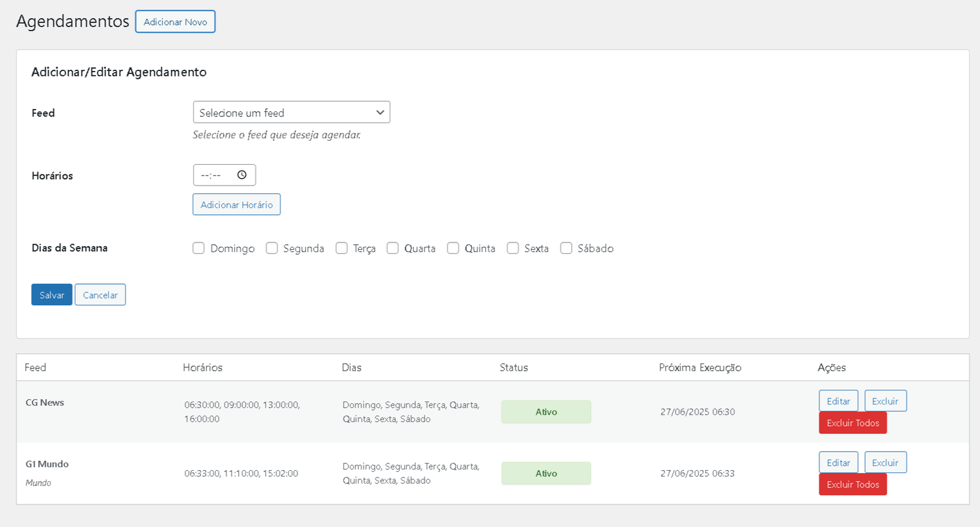
Task: Enable the Segunda checkbox
Action: pyautogui.click(x=272, y=248)
